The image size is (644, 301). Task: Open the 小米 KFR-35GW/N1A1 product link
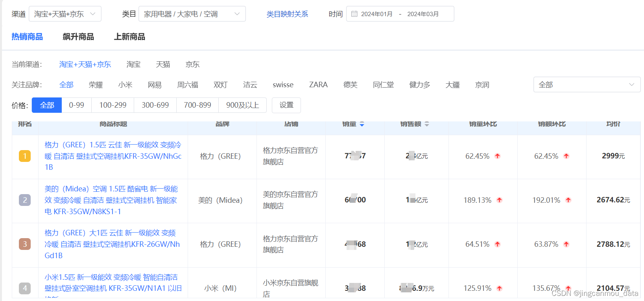(x=113, y=288)
